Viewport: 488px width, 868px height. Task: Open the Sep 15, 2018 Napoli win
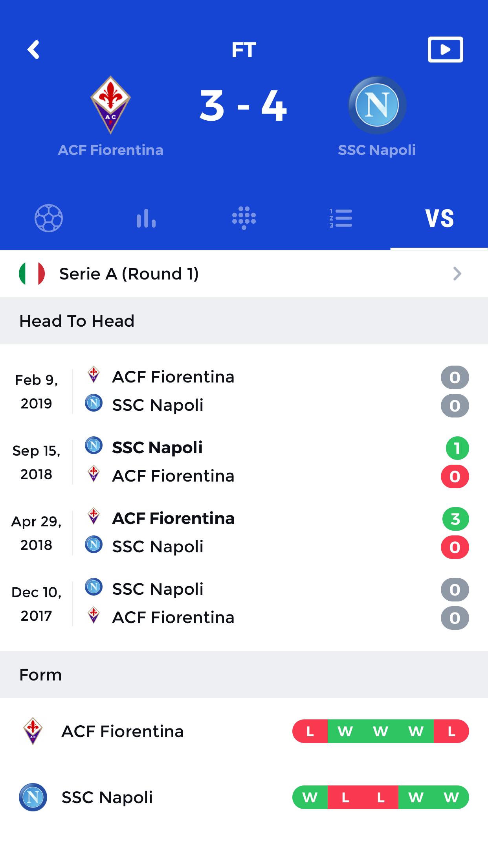(244, 462)
